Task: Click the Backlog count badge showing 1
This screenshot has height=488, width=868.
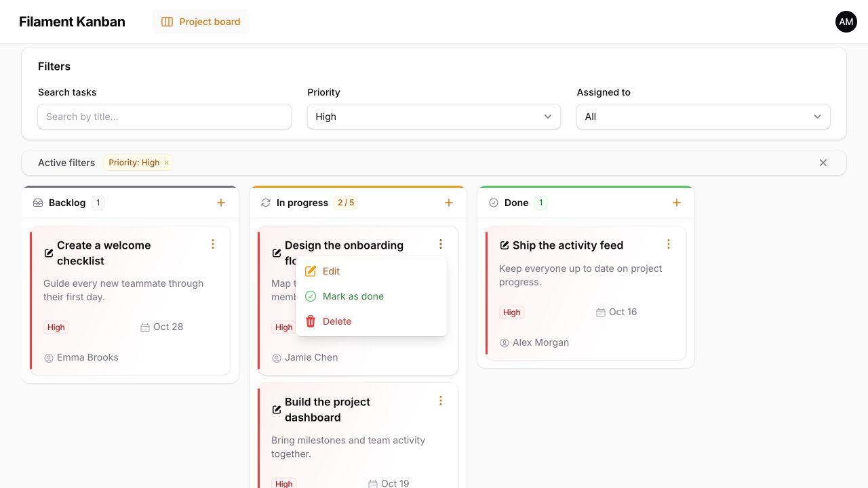Action: coord(98,203)
